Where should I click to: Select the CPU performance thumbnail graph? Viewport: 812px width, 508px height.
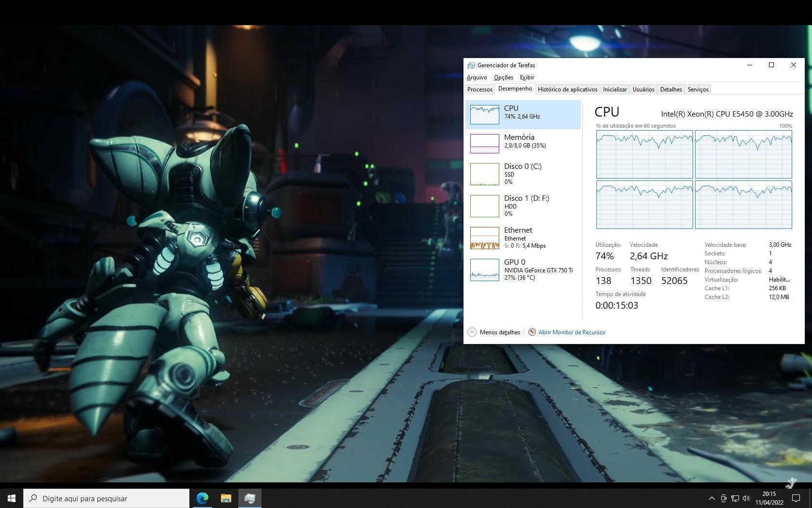[484, 115]
